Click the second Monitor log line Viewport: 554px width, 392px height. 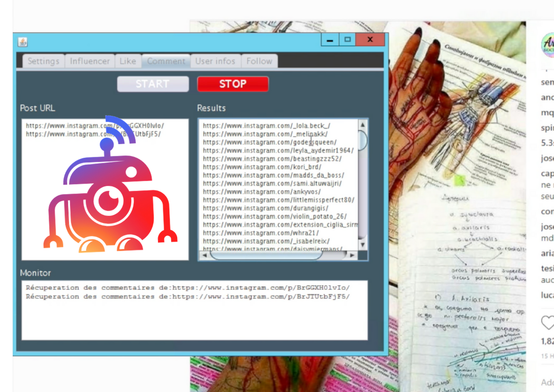(x=188, y=297)
